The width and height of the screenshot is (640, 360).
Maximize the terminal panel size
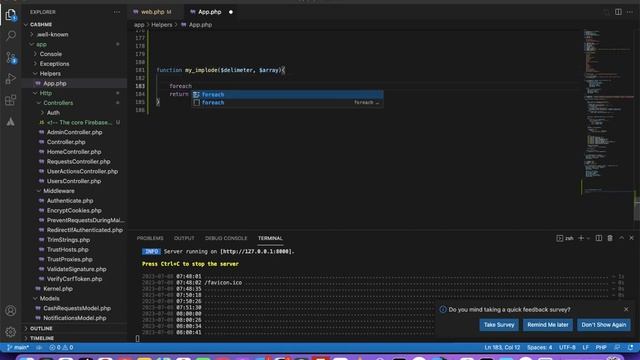621,238
